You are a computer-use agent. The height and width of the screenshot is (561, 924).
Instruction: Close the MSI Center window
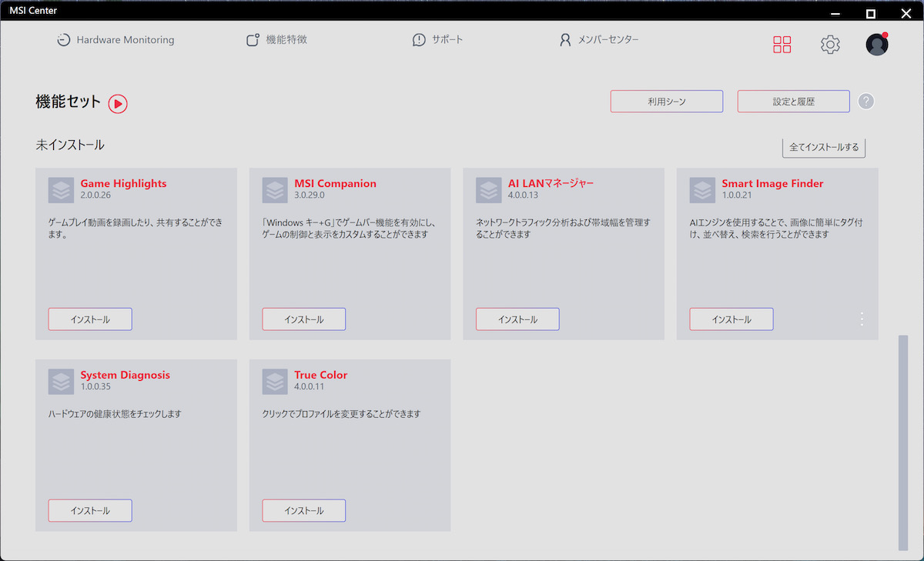(906, 13)
